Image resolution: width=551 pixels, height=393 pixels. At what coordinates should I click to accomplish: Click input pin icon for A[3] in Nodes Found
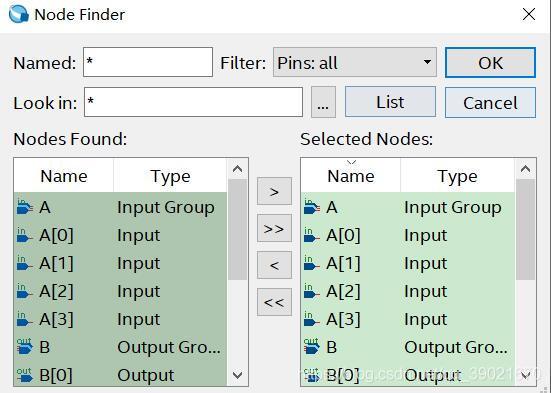coord(24,319)
